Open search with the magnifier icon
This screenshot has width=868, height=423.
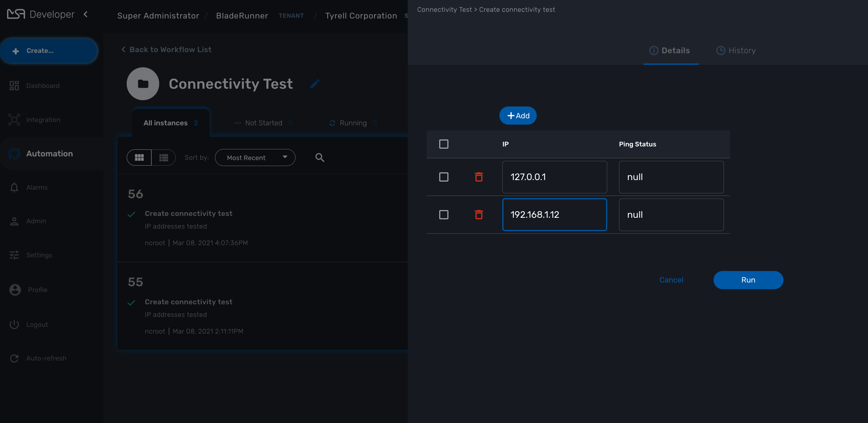[x=320, y=158]
